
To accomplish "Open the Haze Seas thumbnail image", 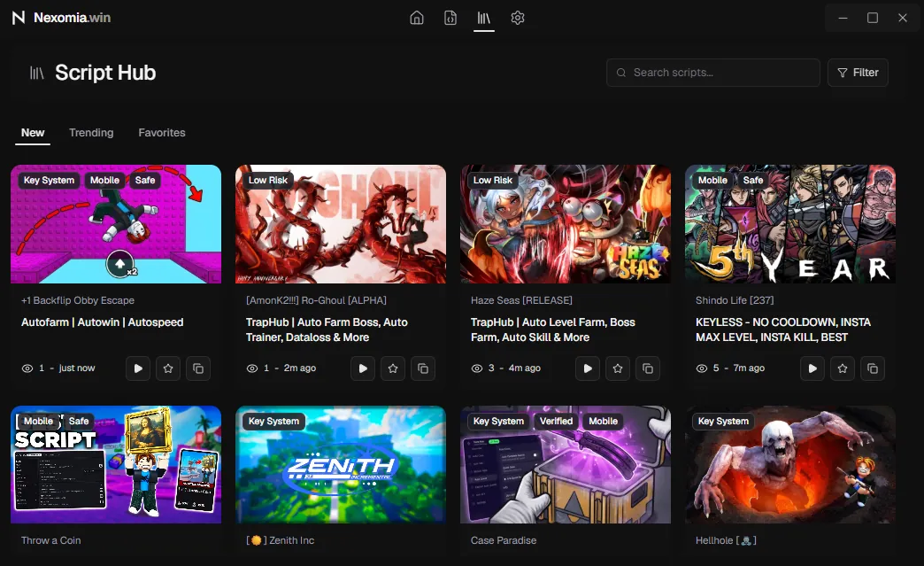I will pos(566,224).
